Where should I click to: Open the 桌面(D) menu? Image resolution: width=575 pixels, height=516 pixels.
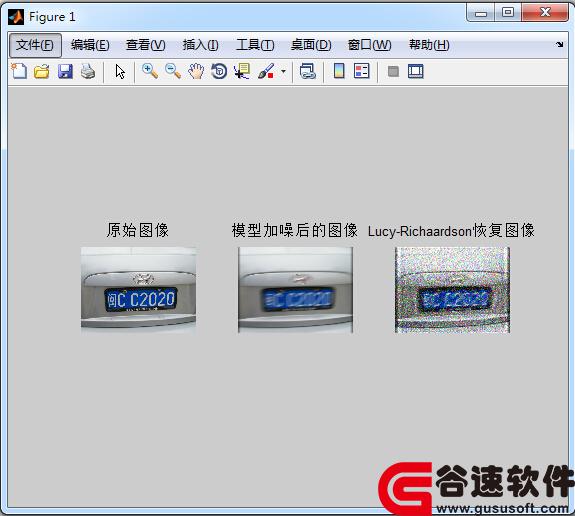pos(311,45)
